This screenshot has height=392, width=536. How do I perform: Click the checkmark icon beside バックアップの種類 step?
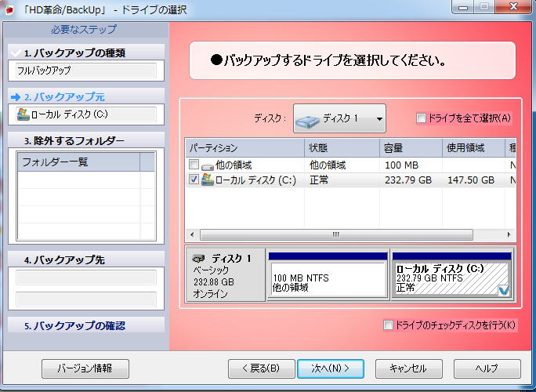(x=15, y=53)
